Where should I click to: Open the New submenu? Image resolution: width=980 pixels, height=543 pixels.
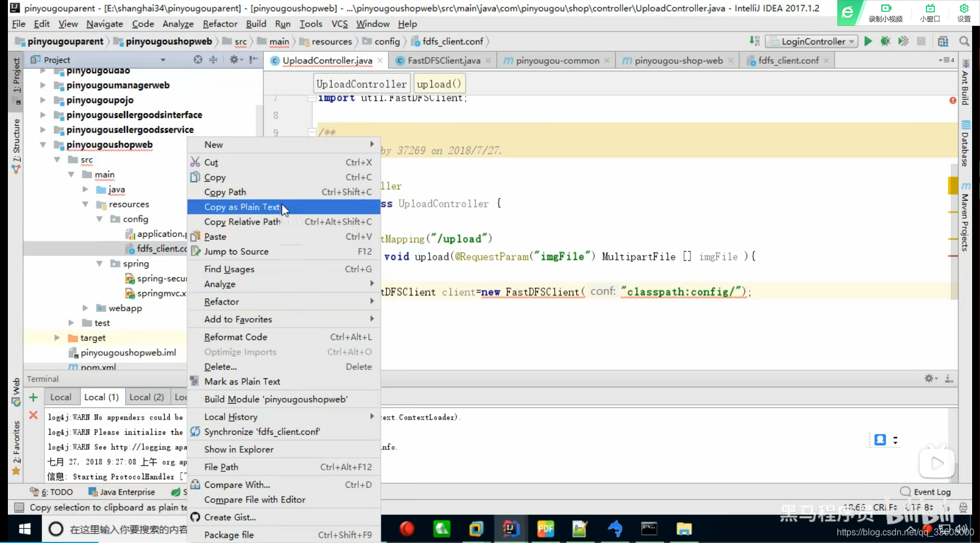pyautogui.click(x=284, y=144)
